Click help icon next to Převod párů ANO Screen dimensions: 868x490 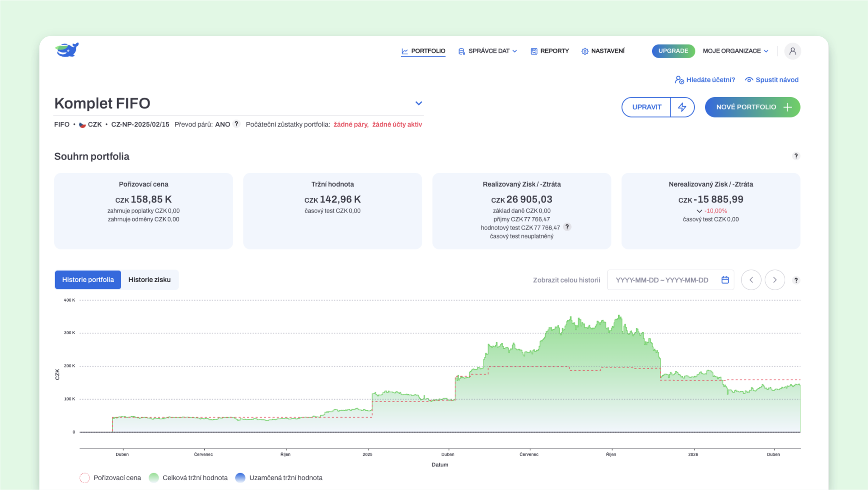pos(237,124)
